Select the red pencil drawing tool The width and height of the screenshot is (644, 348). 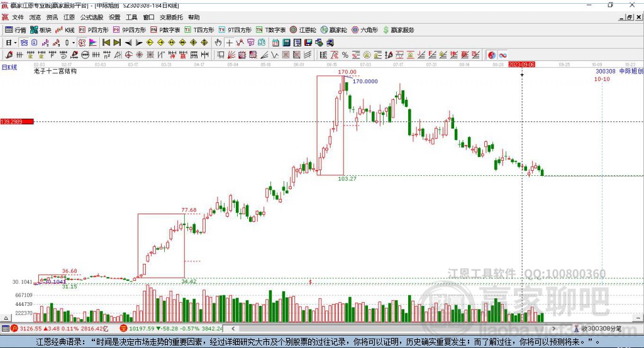coord(9,55)
